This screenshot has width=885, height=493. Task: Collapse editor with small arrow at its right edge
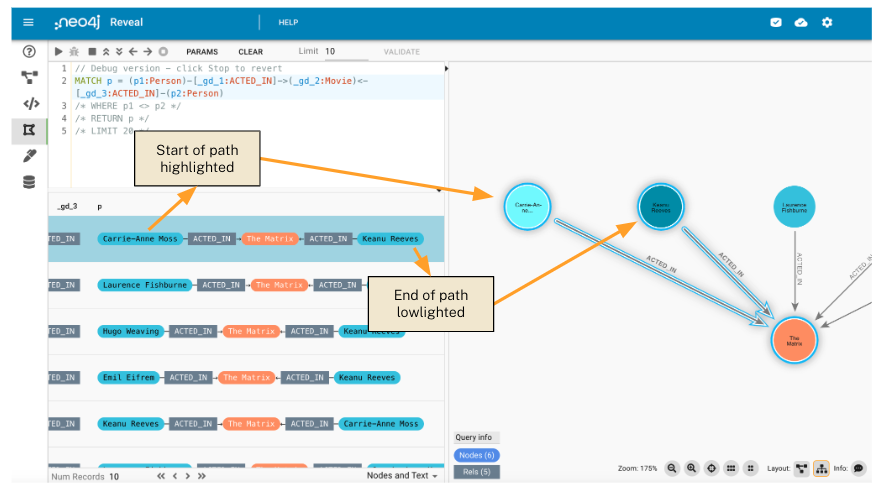coord(446,69)
